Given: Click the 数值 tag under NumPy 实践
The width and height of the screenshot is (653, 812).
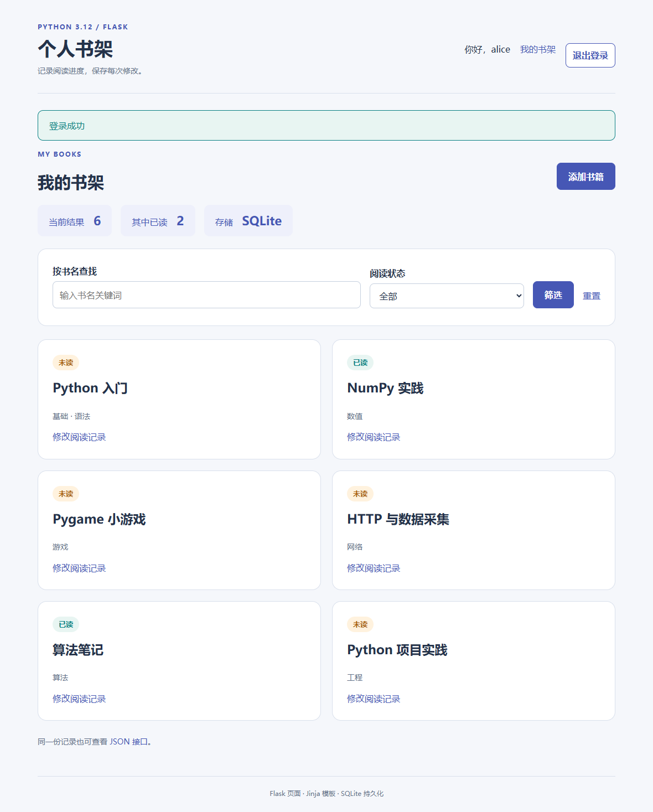Looking at the screenshot, I should pyautogui.click(x=355, y=416).
